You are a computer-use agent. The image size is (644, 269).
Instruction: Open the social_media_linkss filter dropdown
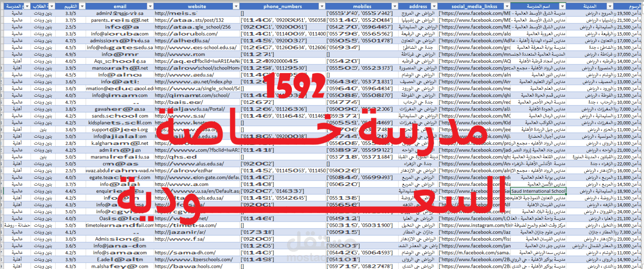506,7
